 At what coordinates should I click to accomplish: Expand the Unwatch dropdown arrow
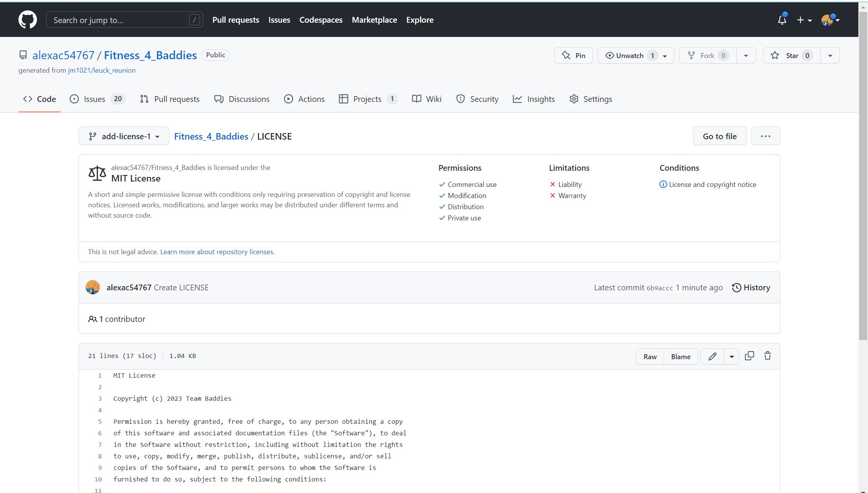[666, 55]
